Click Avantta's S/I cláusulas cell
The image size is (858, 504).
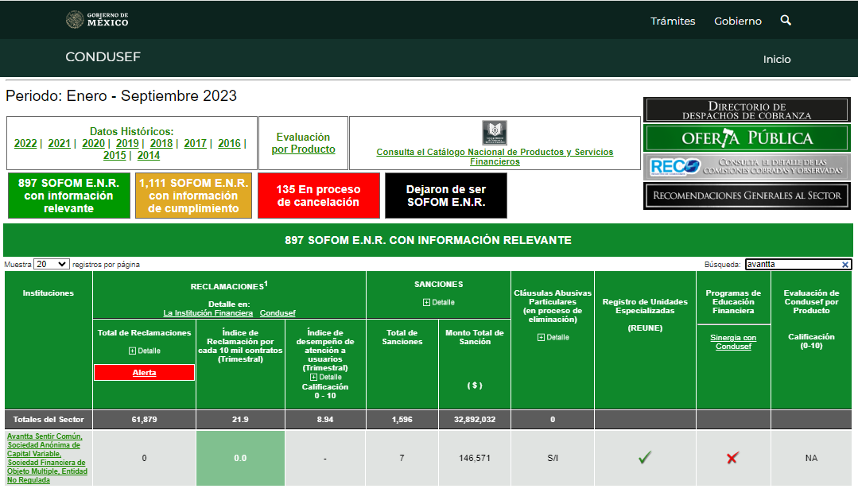click(x=553, y=458)
